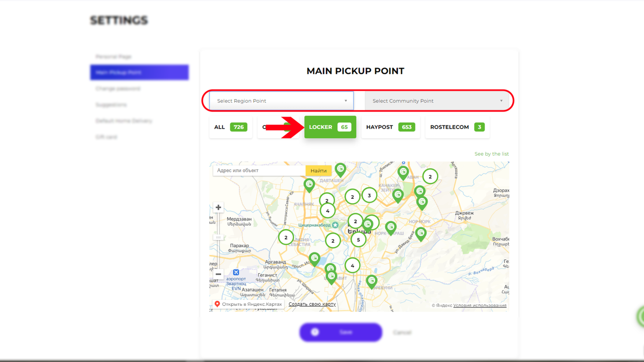
Task: Open the See by the list view
Action: [492, 154]
